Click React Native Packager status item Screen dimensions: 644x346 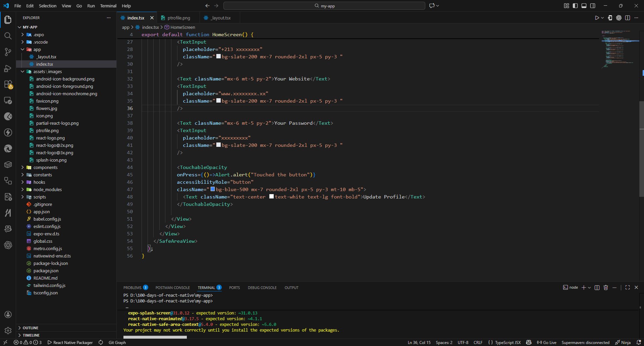pyautogui.click(x=70, y=342)
